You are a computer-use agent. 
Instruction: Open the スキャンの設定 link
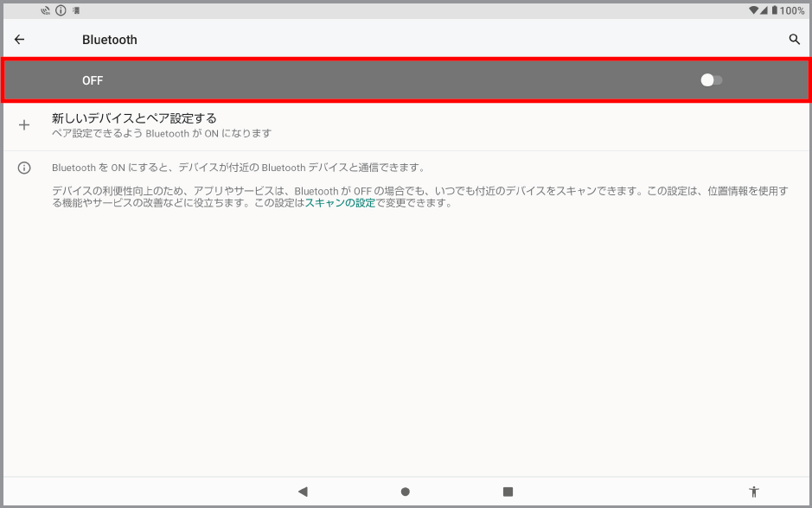coord(340,203)
